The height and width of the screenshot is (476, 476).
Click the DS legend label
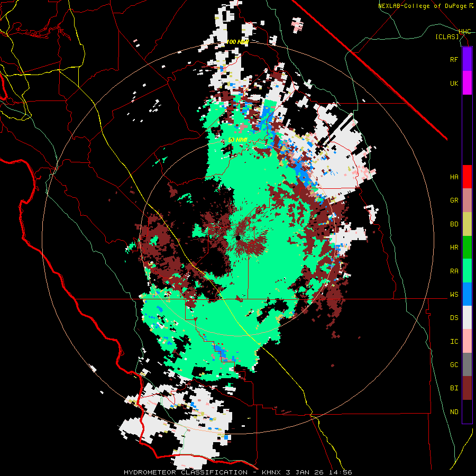click(x=454, y=318)
